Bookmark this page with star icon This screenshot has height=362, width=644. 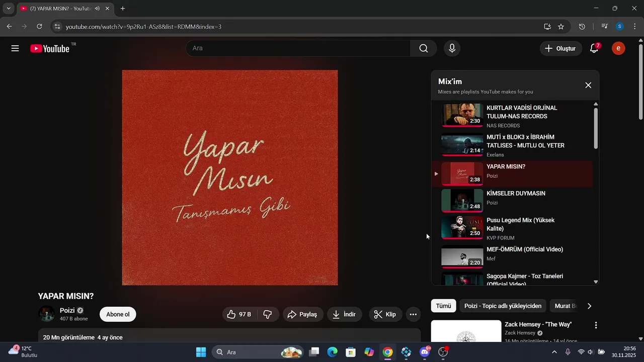[561, 26]
